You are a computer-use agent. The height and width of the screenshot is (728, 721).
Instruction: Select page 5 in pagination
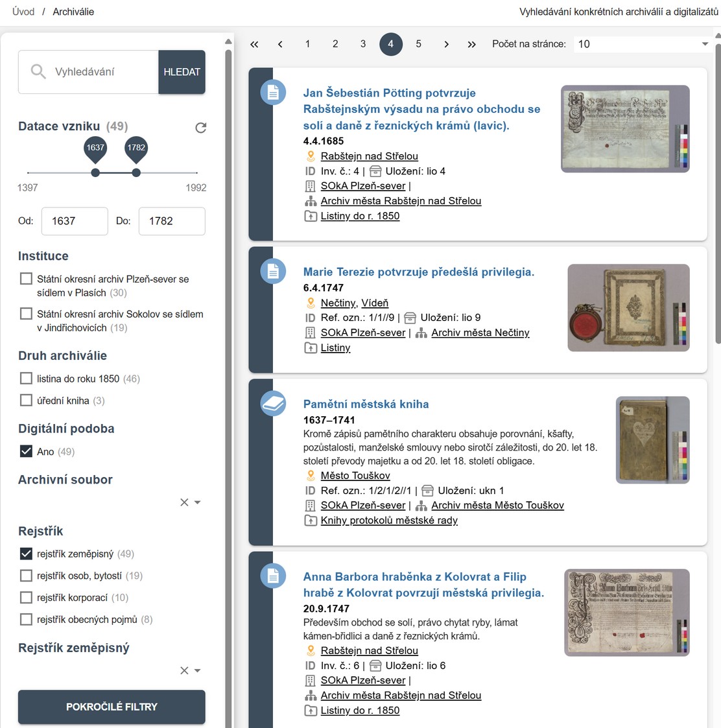tap(418, 44)
